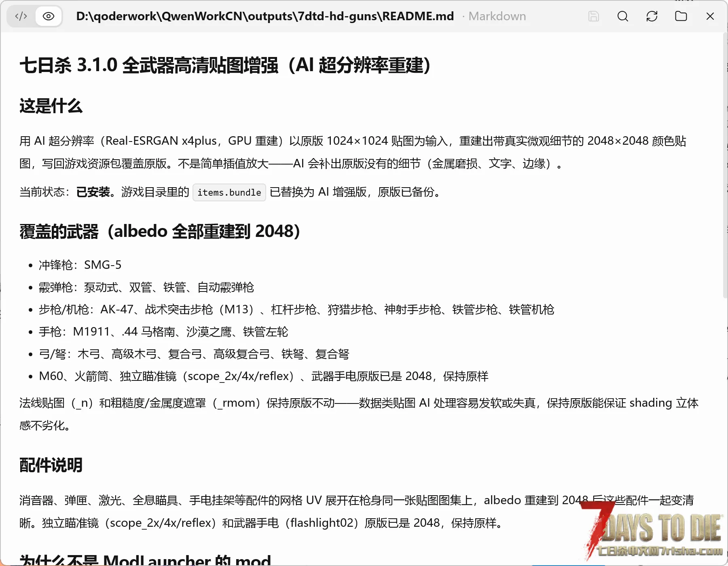Close the README preview panel
The image size is (728, 566).
coord(710,16)
